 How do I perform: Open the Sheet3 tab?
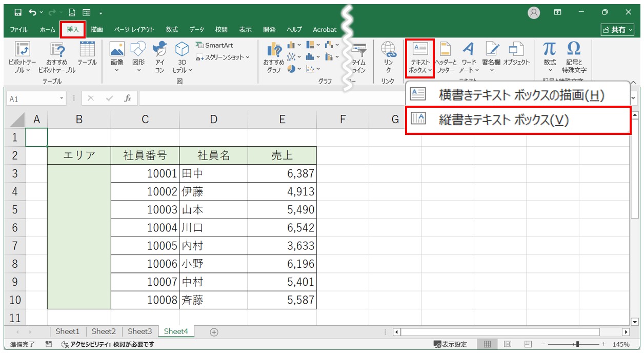(x=140, y=331)
